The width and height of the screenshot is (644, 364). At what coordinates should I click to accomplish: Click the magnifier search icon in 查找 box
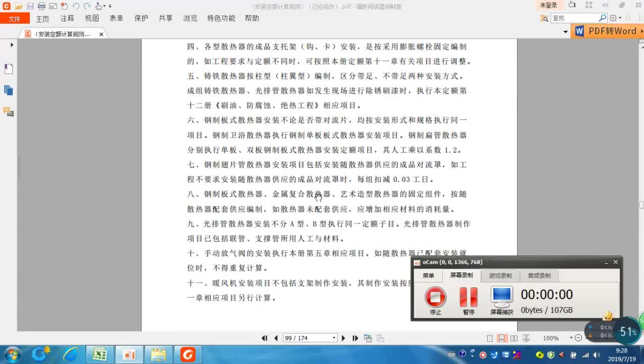tap(603, 18)
